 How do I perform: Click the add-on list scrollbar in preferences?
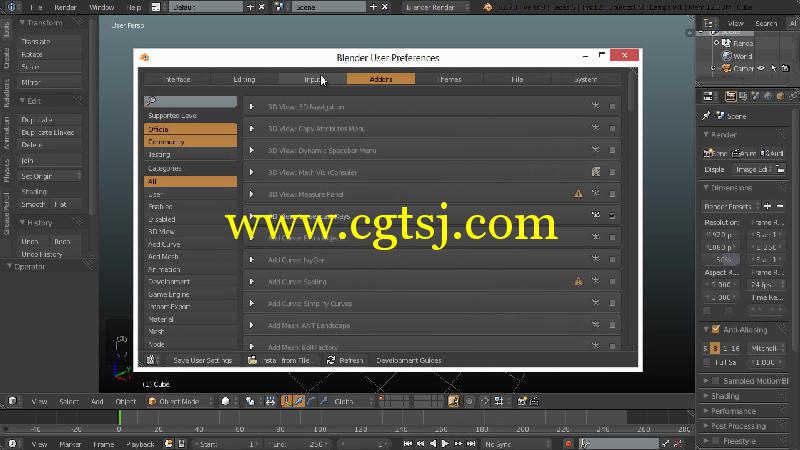tap(631, 94)
